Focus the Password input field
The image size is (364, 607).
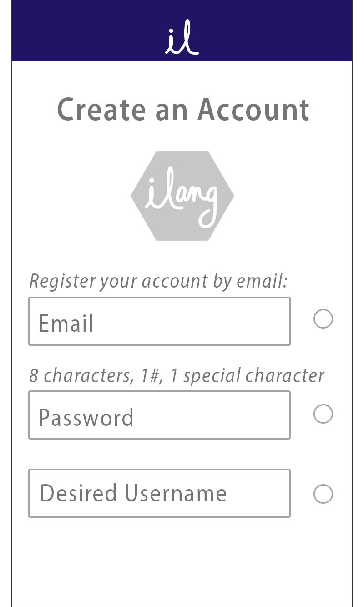pos(159,415)
